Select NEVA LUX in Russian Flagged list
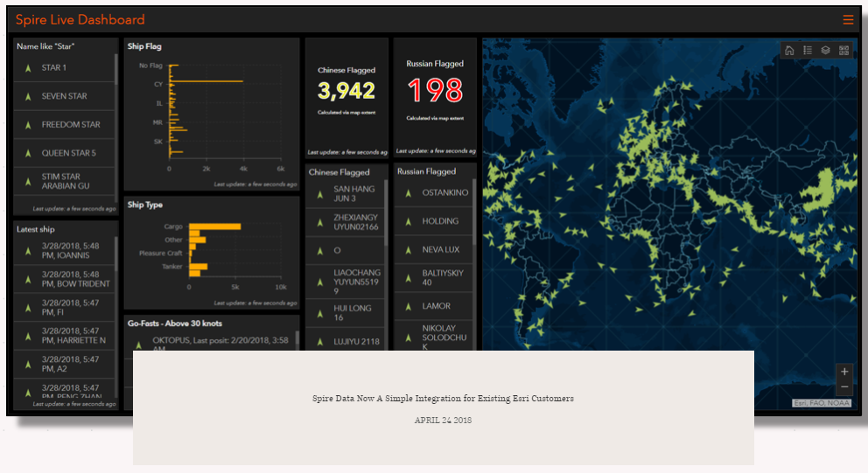The height and width of the screenshot is (473, 868). [433, 249]
